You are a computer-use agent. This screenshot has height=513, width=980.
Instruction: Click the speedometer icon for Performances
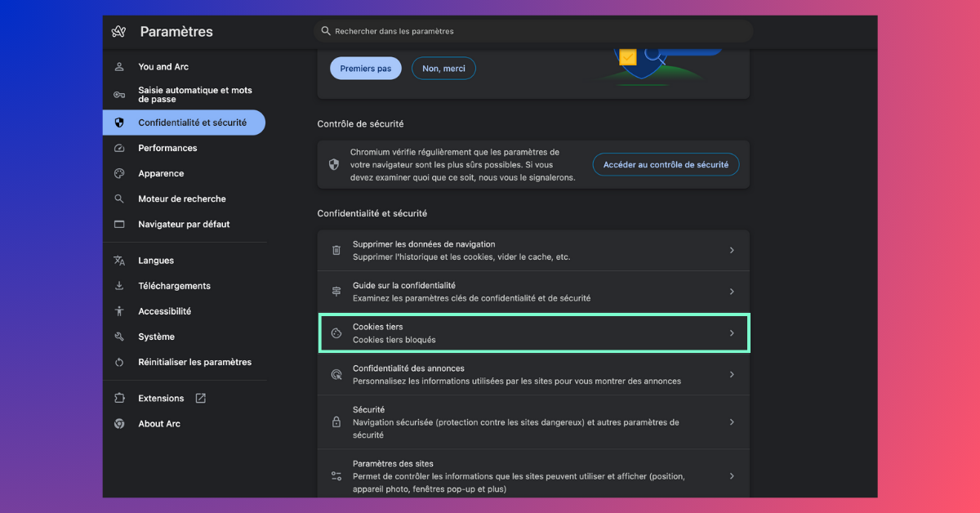coord(119,148)
